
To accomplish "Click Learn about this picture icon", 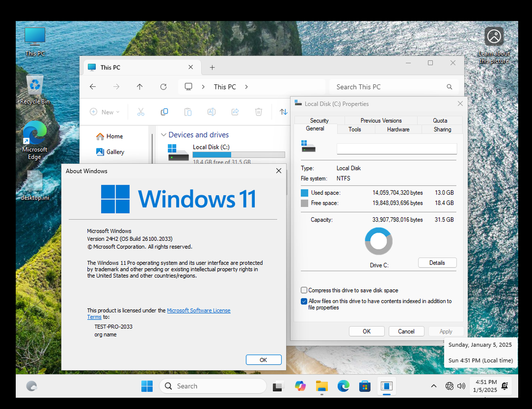I will pos(494,46).
